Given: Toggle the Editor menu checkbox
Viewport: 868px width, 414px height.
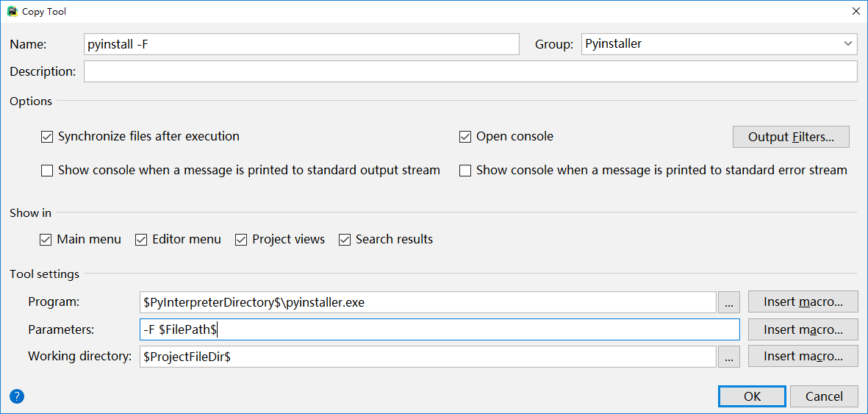Looking at the screenshot, I should (x=141, y=240).
